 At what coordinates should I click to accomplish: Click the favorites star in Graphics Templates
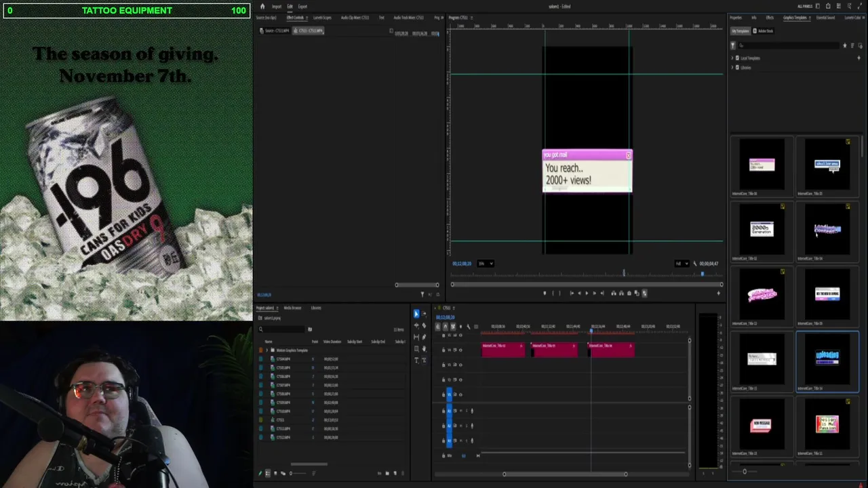point(845,45)
